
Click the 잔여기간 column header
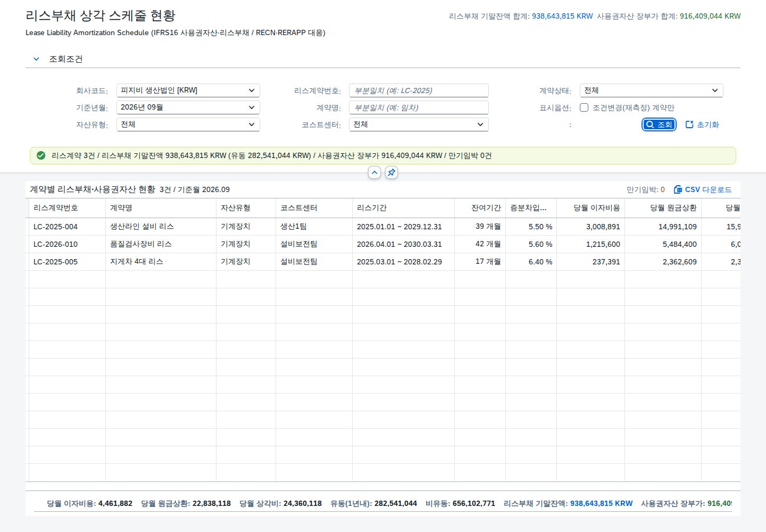click(480, 208)
